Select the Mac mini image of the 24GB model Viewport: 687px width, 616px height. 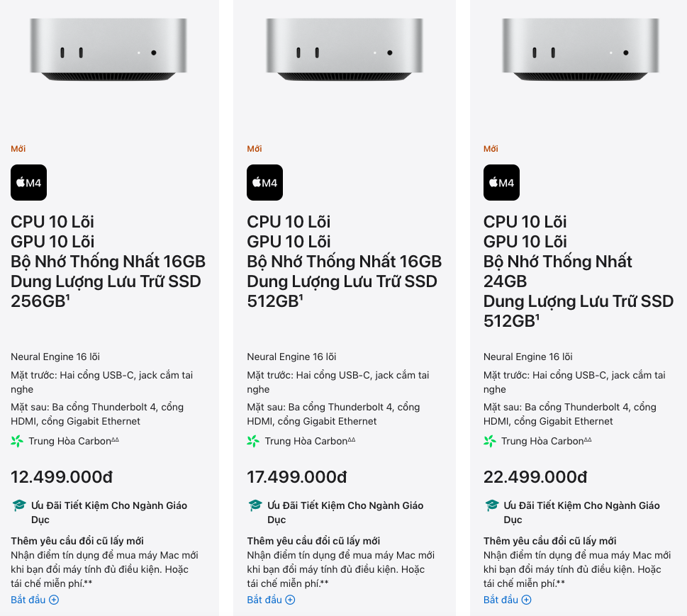(x=581, y=50)
